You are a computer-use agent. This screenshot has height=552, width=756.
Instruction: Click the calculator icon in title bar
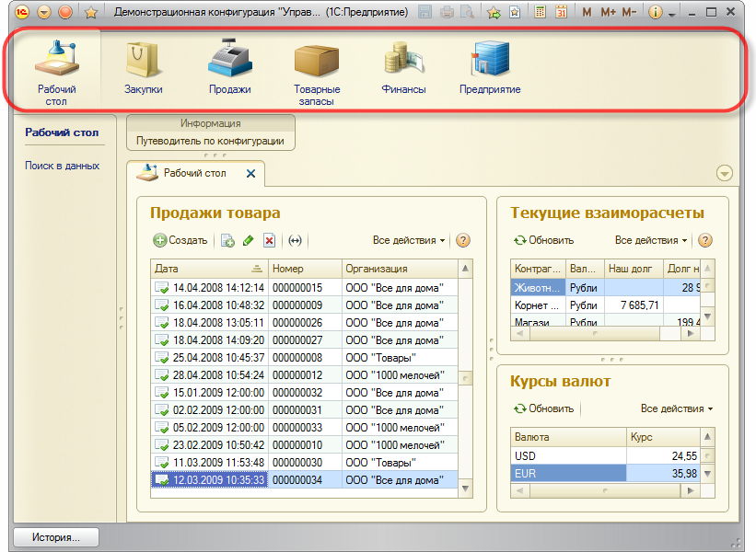point(540,13)
